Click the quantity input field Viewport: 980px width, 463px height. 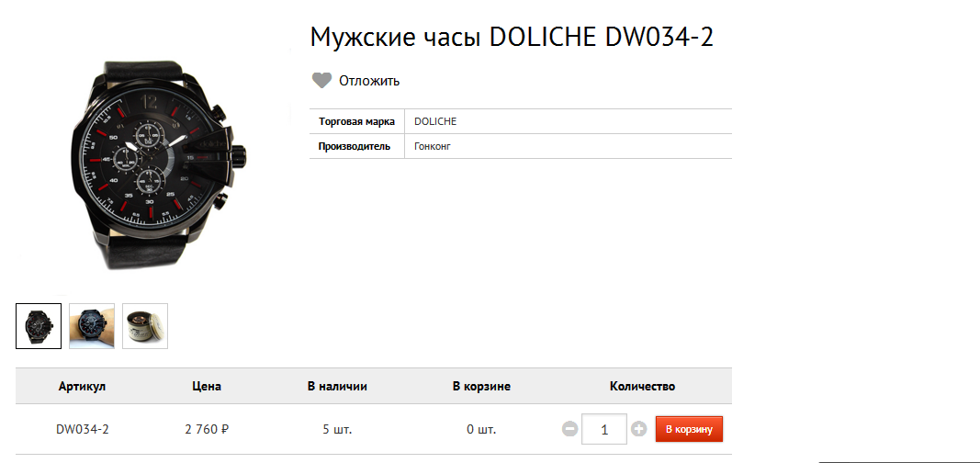[604, 429]
